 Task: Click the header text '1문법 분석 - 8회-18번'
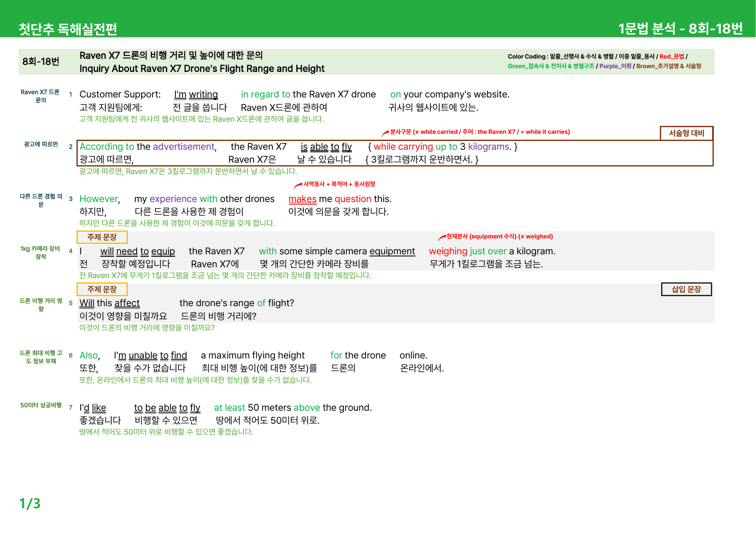pyautogui.click(x=680, y=28)
